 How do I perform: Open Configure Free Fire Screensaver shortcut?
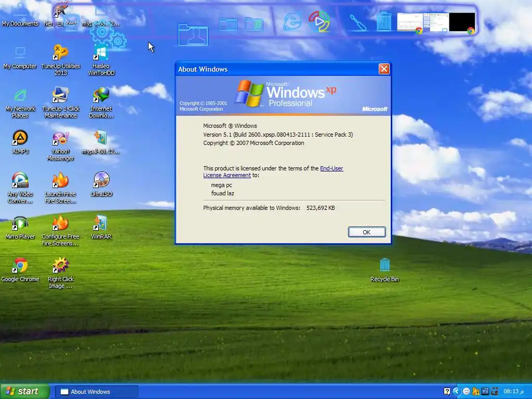click(x=60, y=231)
